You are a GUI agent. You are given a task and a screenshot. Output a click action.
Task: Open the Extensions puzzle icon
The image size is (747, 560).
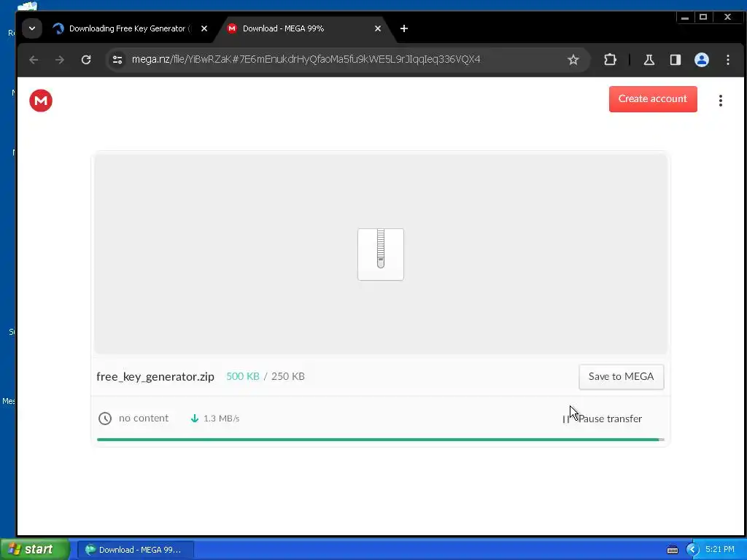coord(611,60)
